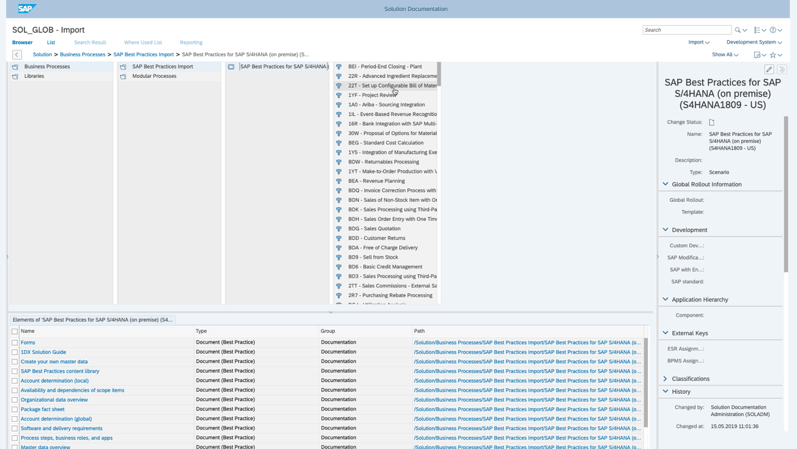Image resolution: width=797 pixels, height=449 pixels.
Task: Open the list view options icon
Action: pyautogui.click(x=757, y=30)
